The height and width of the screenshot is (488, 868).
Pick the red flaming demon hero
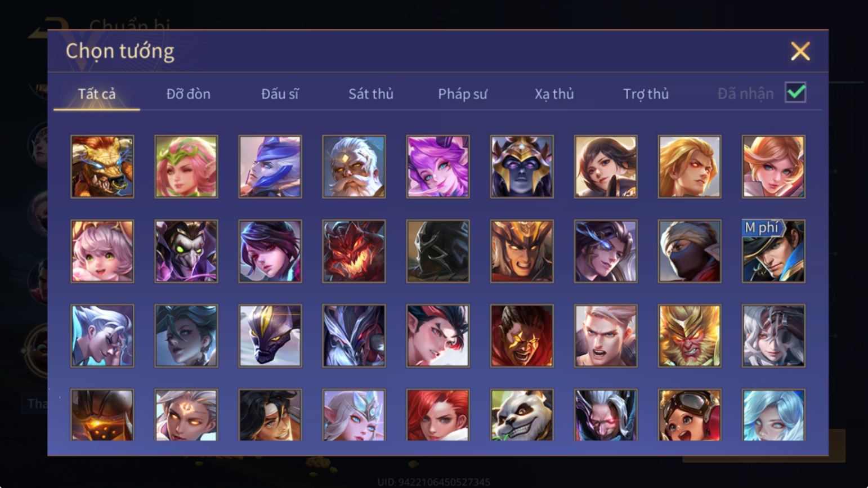tap(354, 251)
